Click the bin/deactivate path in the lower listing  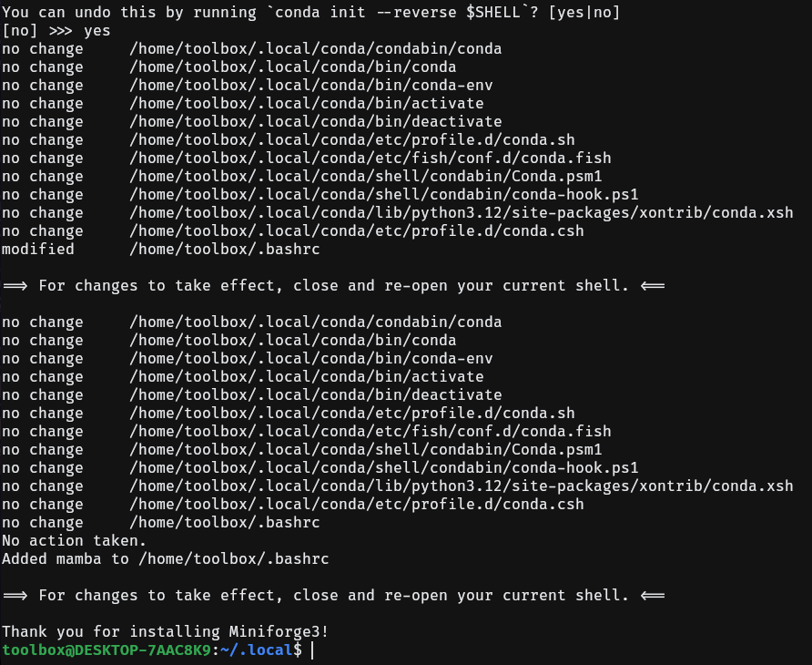315,395
